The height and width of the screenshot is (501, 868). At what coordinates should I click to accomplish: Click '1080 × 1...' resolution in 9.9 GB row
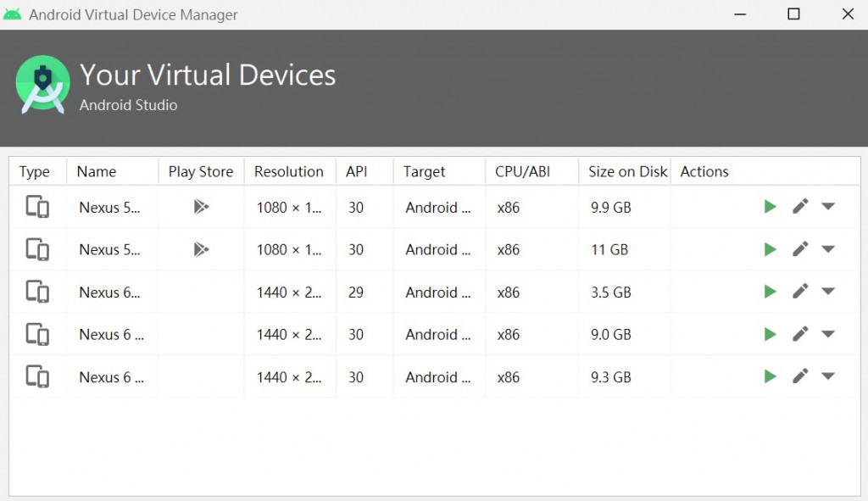pos(289,208)
